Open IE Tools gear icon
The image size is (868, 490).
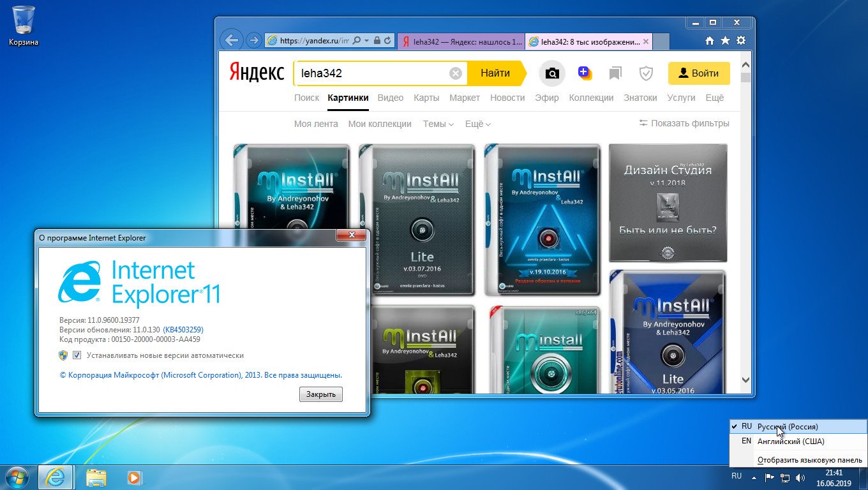[740, 40]
